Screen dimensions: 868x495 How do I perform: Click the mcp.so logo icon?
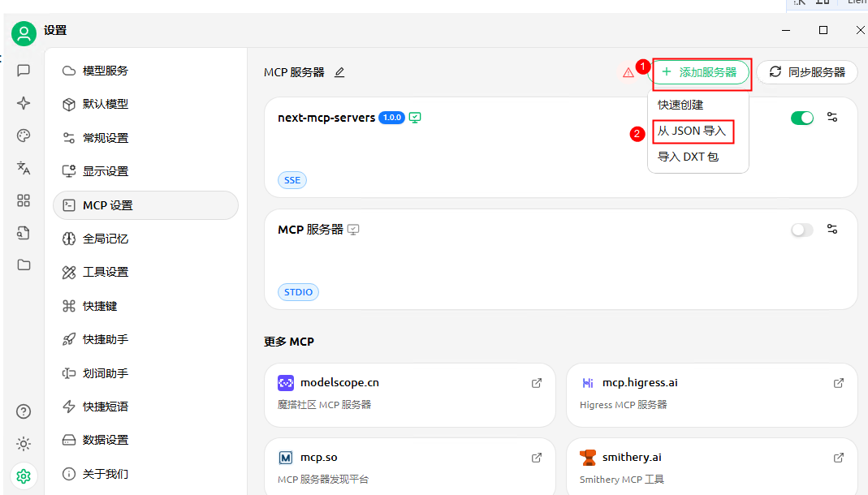tap(286, 458)
